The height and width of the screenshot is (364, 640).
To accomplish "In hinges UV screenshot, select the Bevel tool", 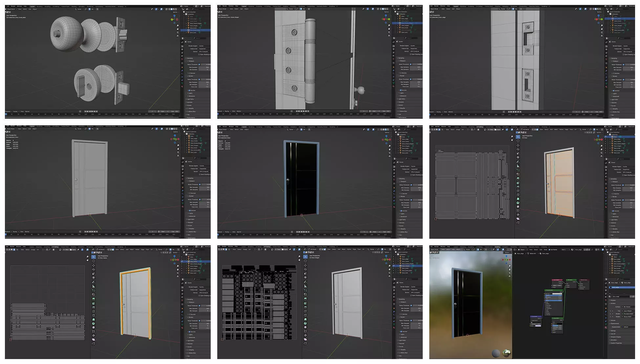I will coord(305,307).
